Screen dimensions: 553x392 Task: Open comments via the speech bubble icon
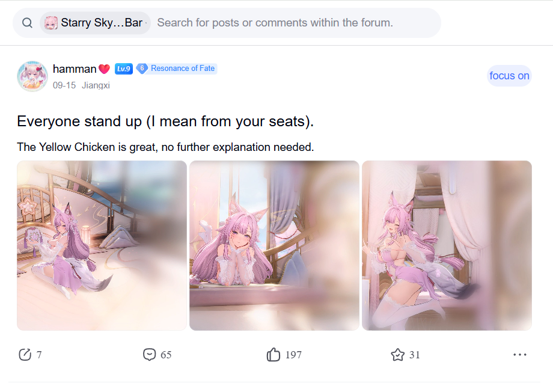click(x=149, y=354)
